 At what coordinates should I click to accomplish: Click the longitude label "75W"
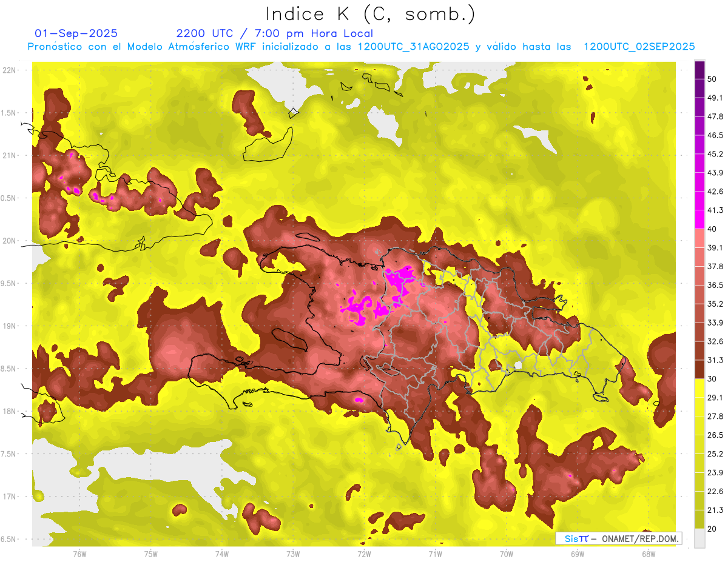pyautogui.click(x=150, y=554)
